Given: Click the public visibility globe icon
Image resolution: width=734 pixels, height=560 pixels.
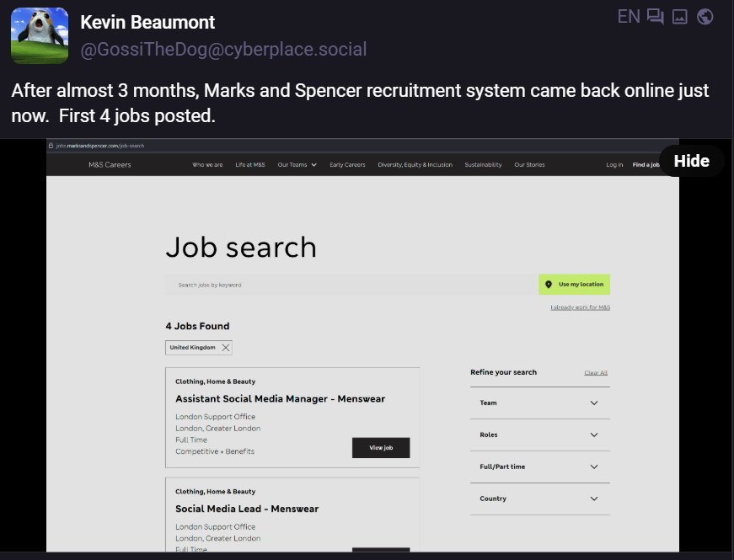Looking at the screenshot, I should 705,16.
